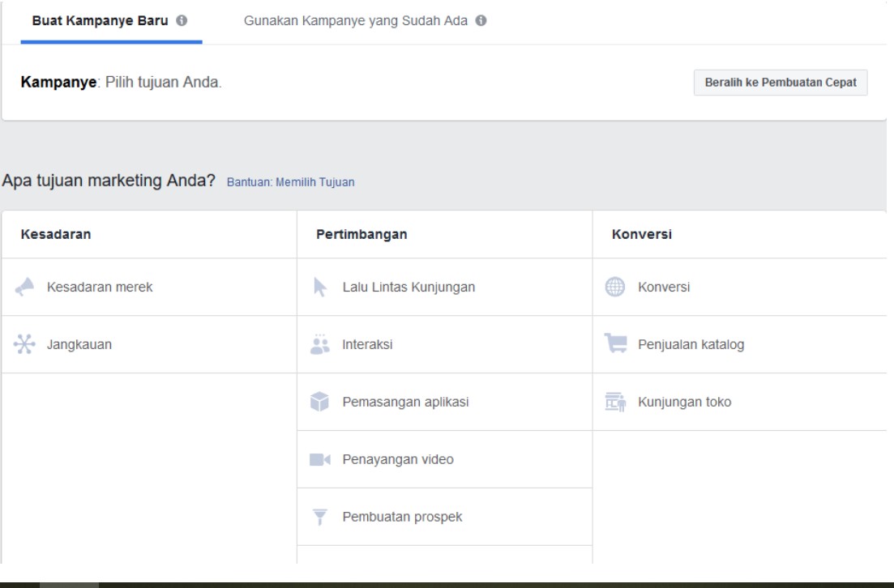Click the bold Konversi column header
The height and width of the screenshot is (588, 894).
click(641, 234)
